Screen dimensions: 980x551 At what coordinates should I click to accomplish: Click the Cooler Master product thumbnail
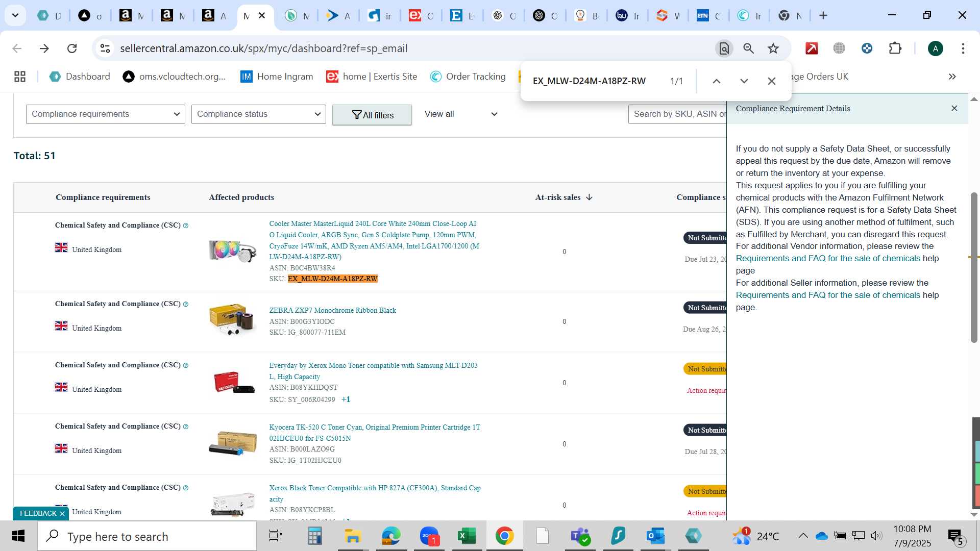232,251
